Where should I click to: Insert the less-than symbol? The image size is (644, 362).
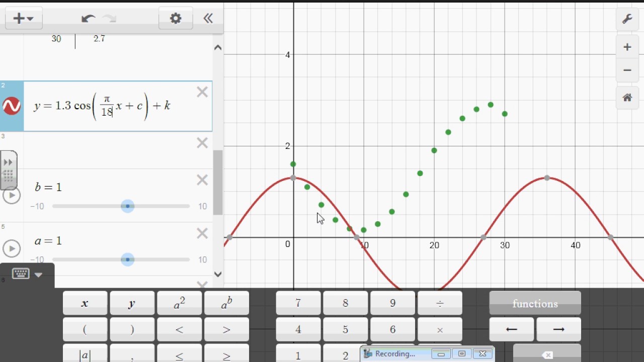179,329
